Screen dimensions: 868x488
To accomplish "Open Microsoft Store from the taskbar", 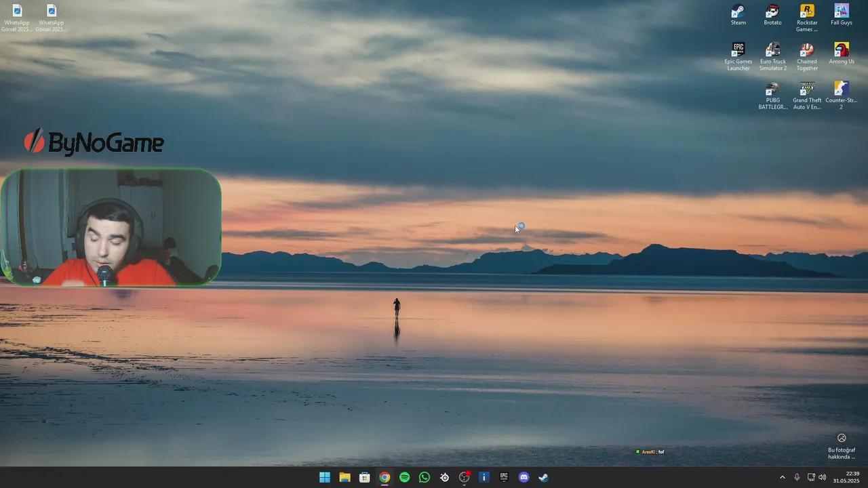I will (365, 477).
